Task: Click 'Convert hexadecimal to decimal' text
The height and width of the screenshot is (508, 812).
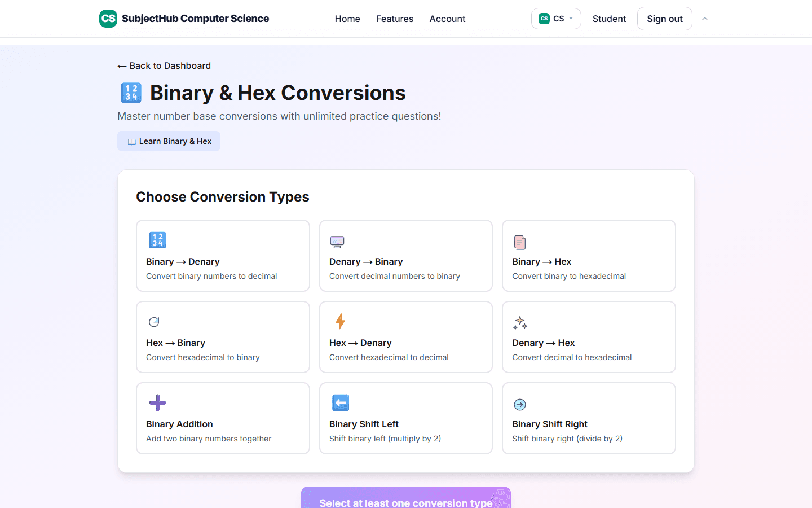Action: 389,357
